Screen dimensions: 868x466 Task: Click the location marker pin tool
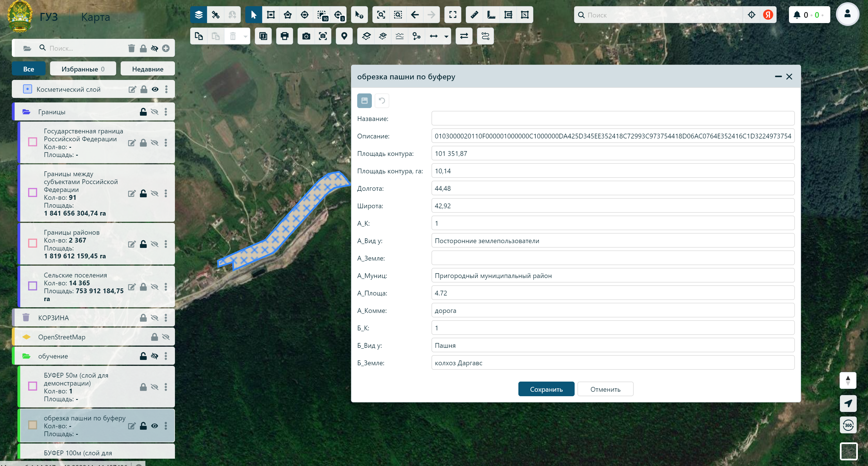point(344,36)
